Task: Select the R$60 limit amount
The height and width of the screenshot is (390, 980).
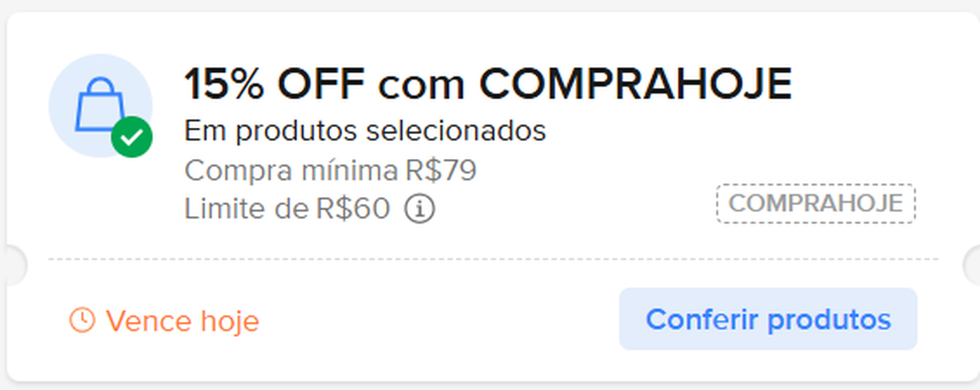Action: tap(352, 209)
